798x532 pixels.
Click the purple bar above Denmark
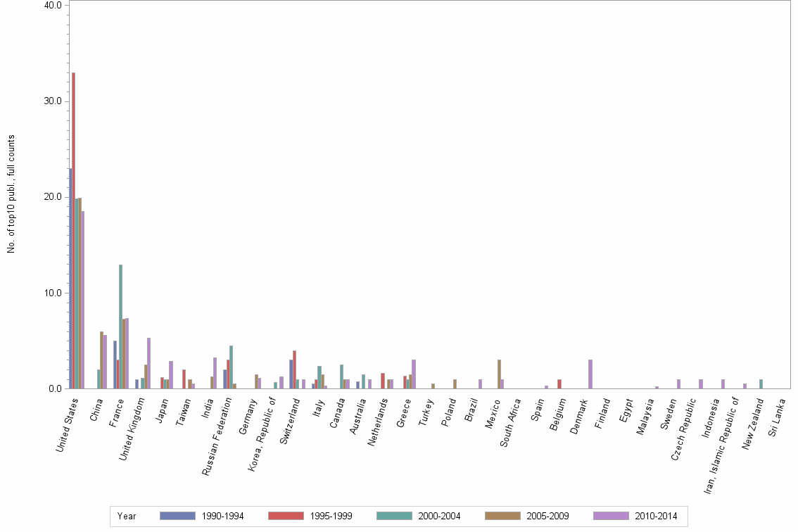[590, 373]
